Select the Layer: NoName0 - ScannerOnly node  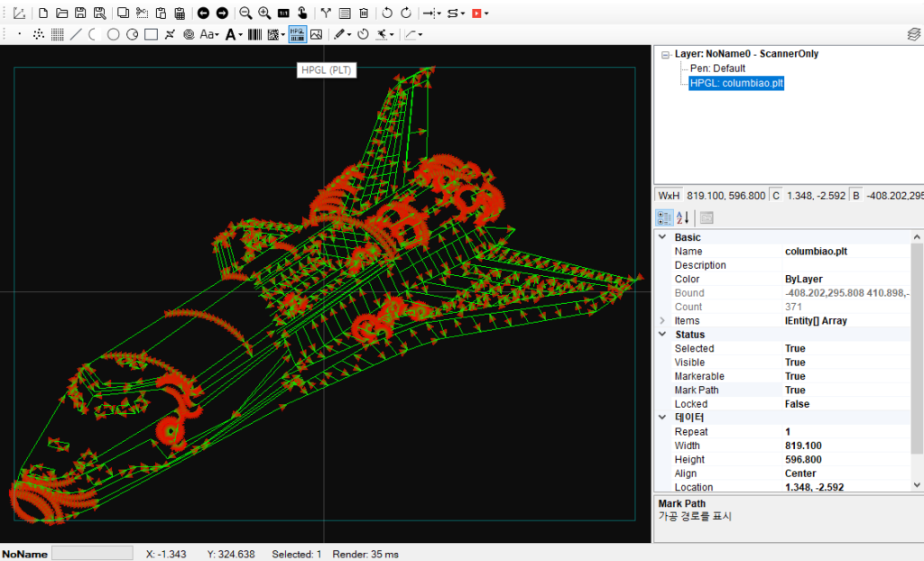pos(746,53)
